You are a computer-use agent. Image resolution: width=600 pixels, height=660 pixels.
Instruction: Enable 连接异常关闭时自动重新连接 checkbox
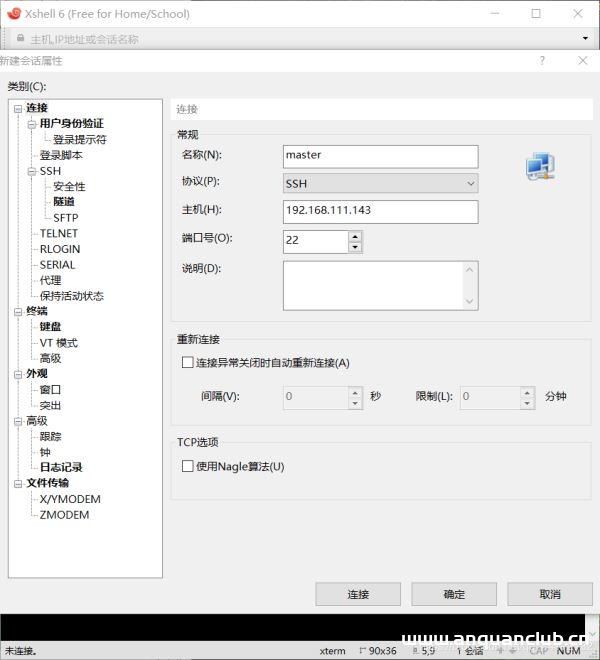tap(187, 362)
